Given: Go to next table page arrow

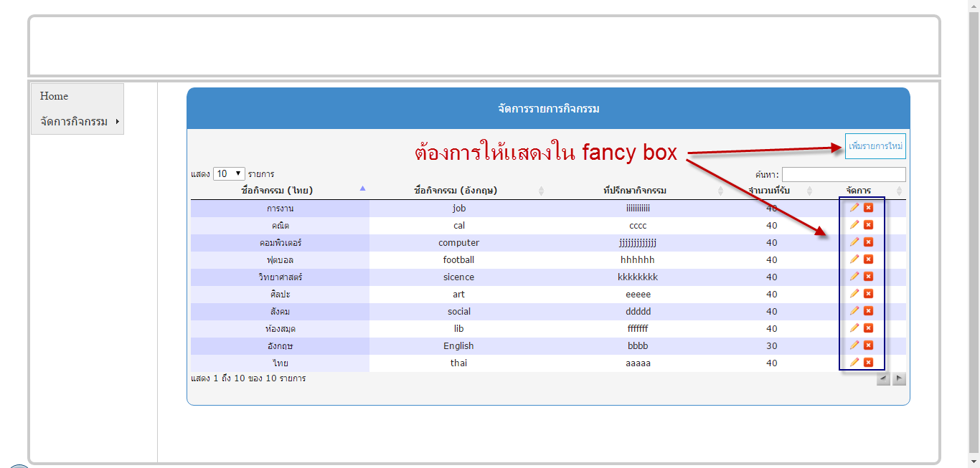Looking at the screenshot, I should [899, 379].
